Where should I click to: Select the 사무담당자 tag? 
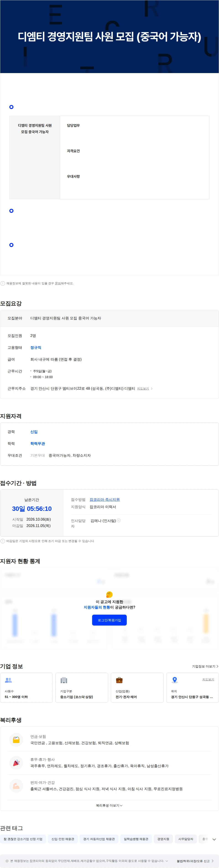[186, 839]
